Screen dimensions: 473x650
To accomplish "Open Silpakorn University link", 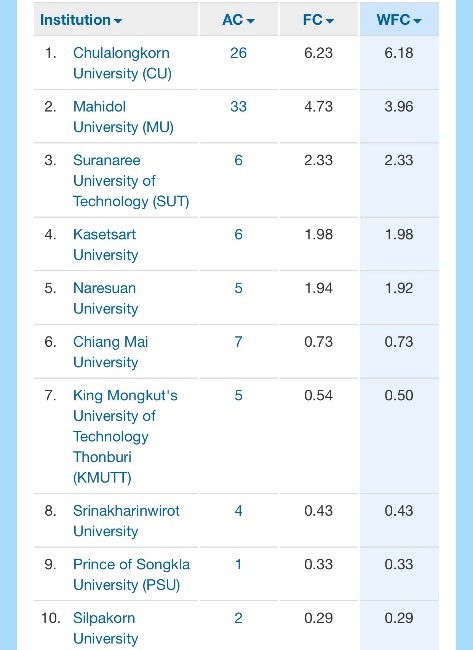I will [x=105, y=628].
